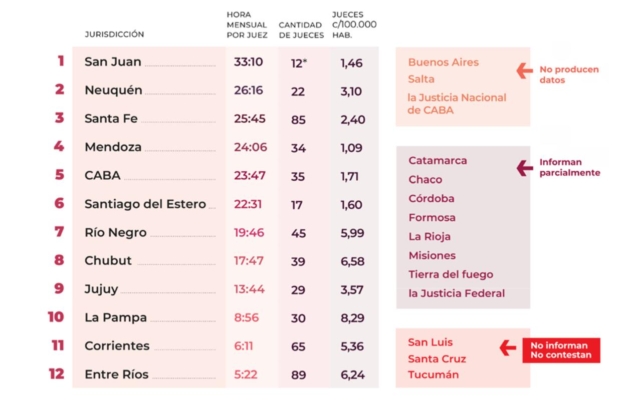Click the red arrow beside San Luis
This screenshot has width=640, height=400.
pyautogui.click(x=507, y=349)
